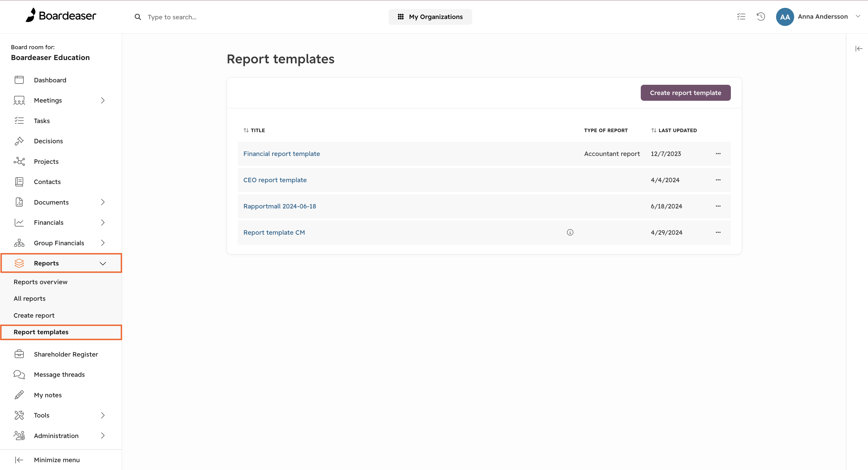Open the three-dot menu for Rapportmall 2024-06-18
Screen dimensions: 868x470
[718, 206]
